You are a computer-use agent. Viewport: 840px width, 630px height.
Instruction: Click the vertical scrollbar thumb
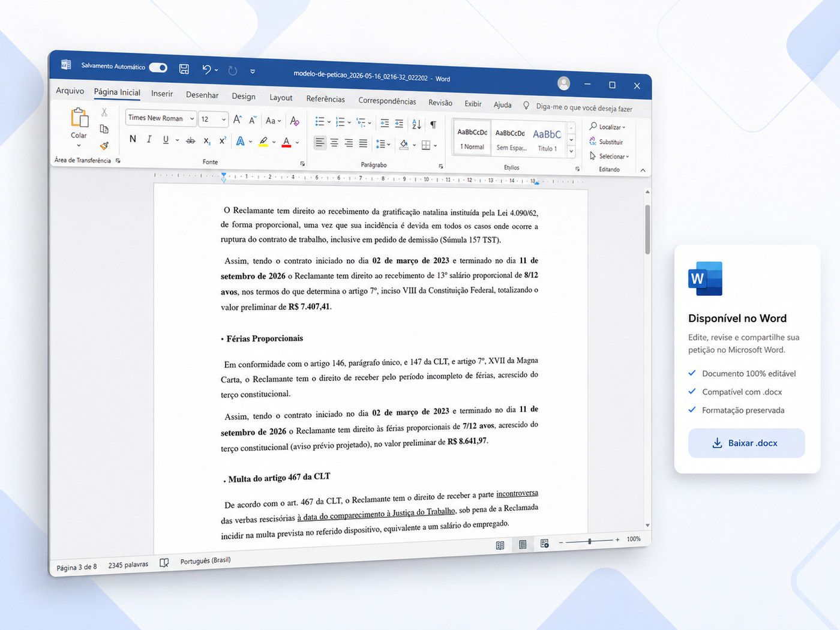[647, 230]
